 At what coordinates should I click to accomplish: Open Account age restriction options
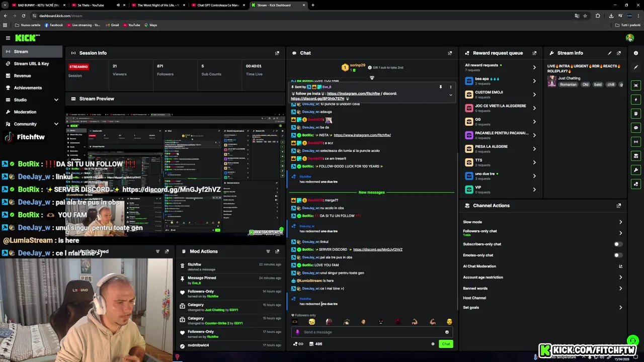pyautogui.click(x=543, y=278)
